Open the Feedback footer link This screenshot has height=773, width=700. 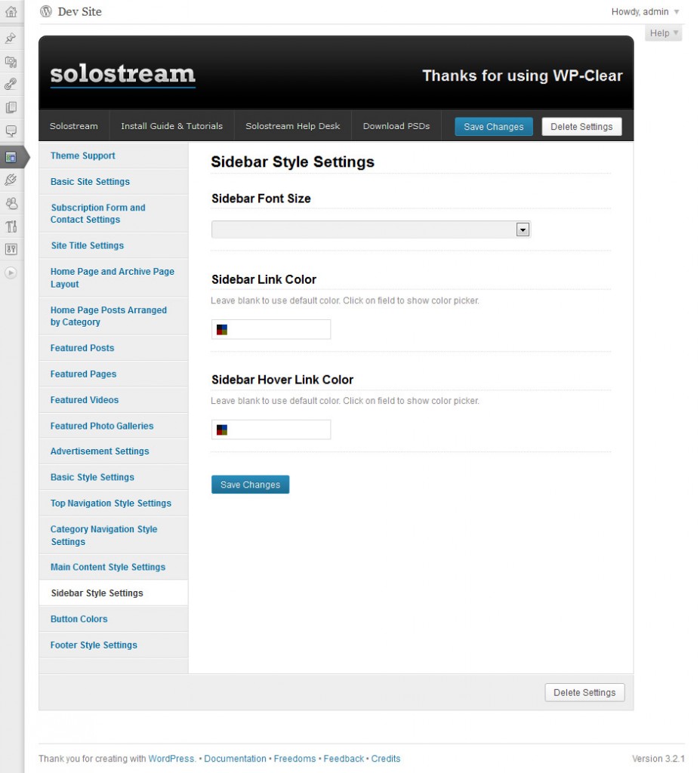(344, 759)
